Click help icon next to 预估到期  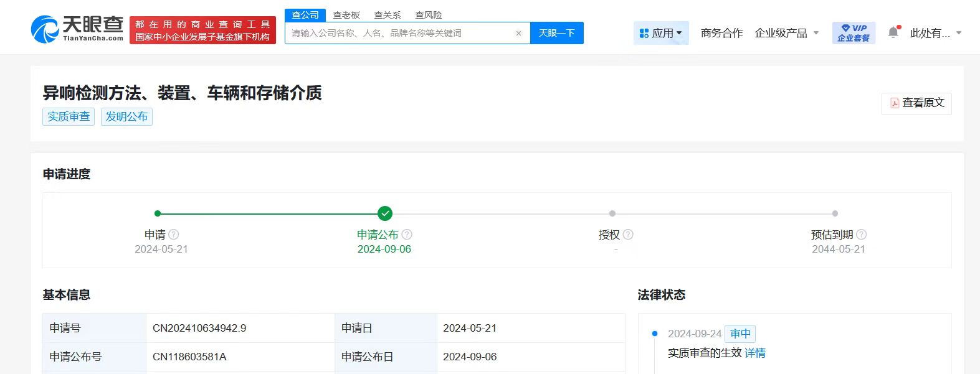[x=861, y=235]
